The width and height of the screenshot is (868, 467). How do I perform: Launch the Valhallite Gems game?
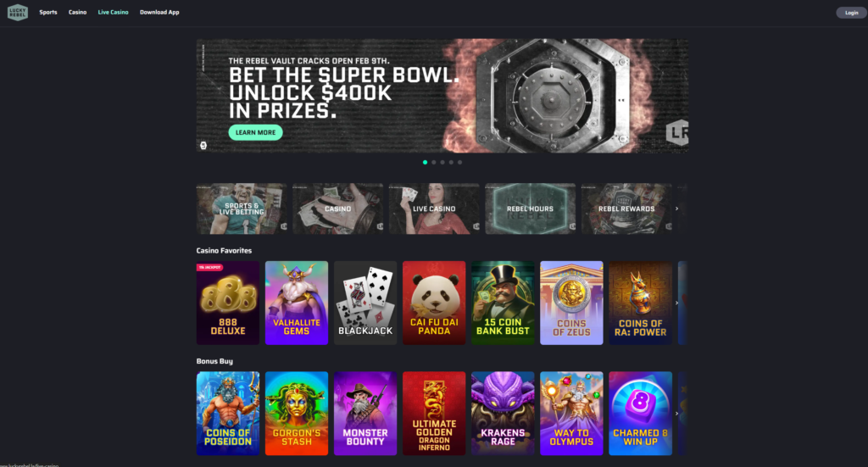[x=296, y=303]
